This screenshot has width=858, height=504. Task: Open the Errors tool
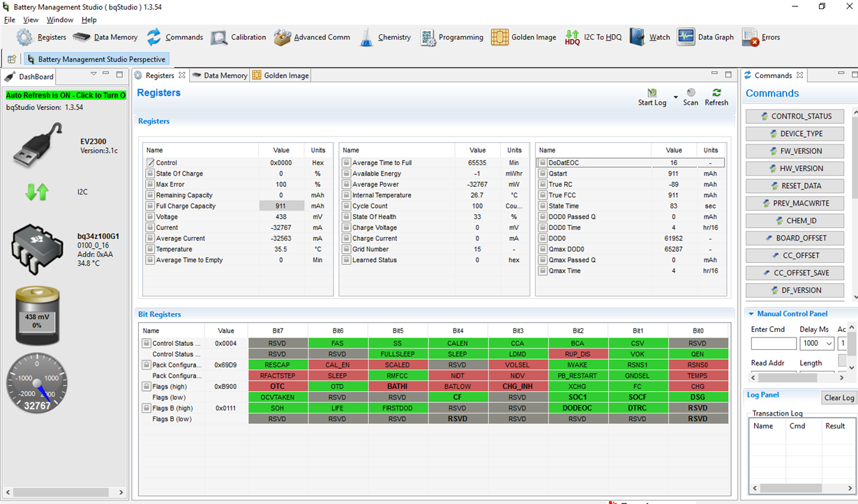coord(761,37)
